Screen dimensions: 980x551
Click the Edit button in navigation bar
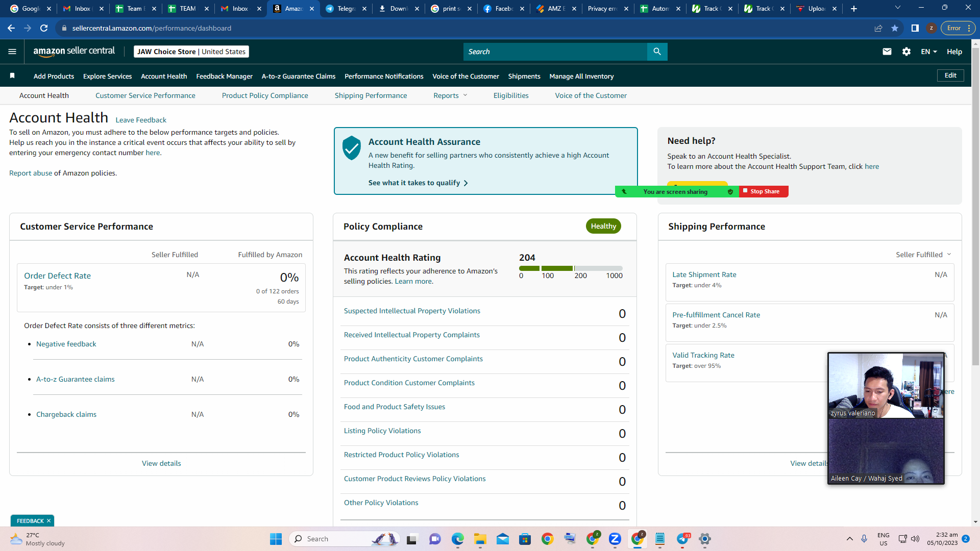pyautogui.click(x=950, y=76)
